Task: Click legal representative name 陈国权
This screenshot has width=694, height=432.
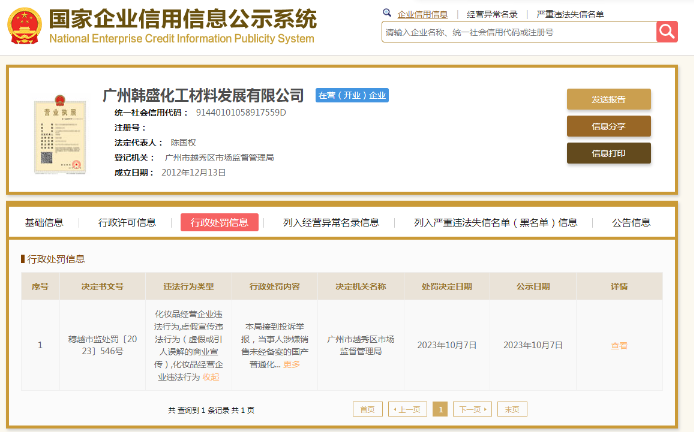Action: [183, 143]
